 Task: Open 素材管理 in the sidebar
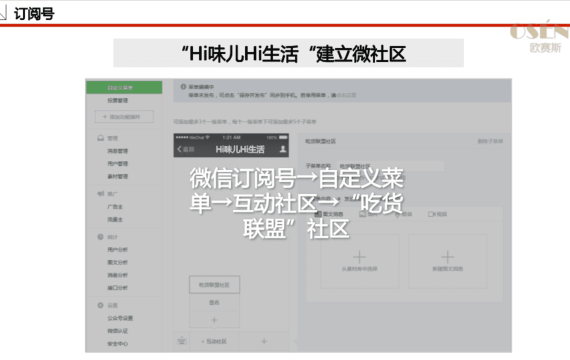point(117,176)
